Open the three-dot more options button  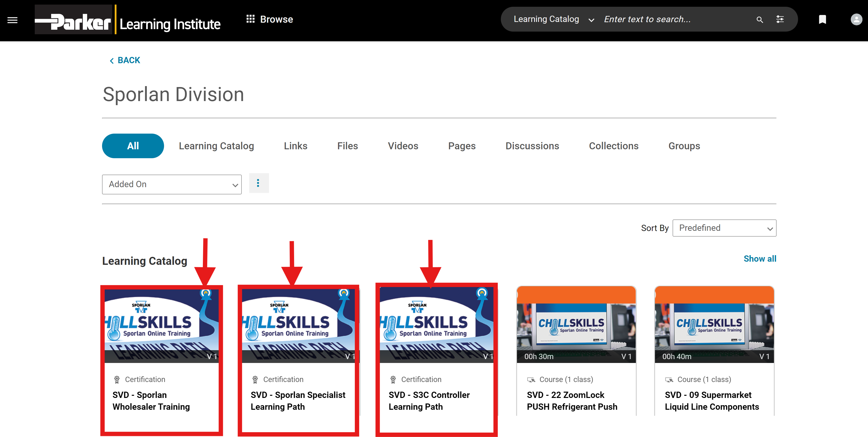259,183
